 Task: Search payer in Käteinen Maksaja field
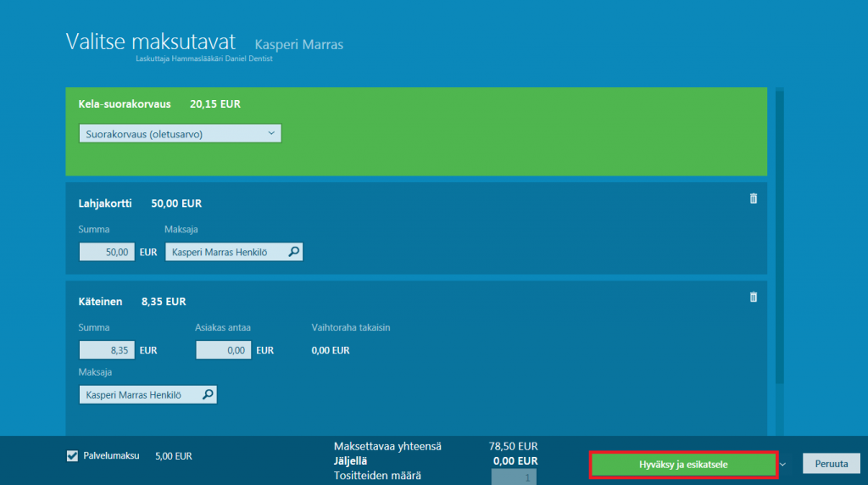tap(209, 394)
